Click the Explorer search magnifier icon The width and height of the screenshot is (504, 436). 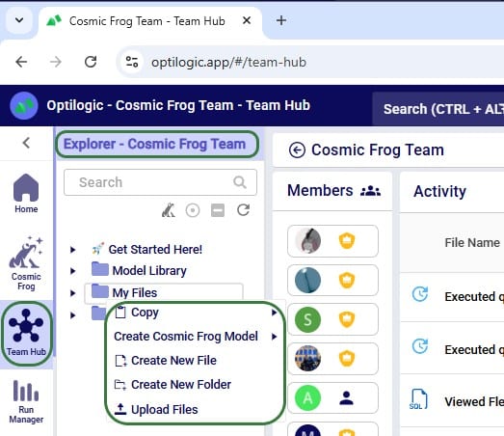[240, 182]
